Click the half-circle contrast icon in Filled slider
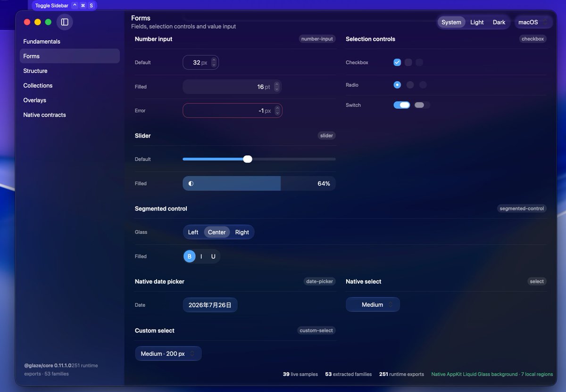Image resolution: width=566 pixels, height=392 pixels. coord(191,183)
